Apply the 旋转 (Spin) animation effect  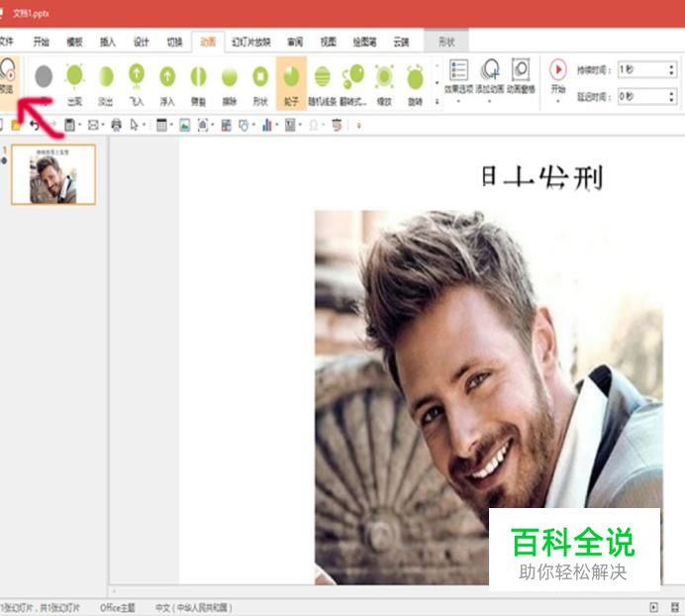point(416,84)
